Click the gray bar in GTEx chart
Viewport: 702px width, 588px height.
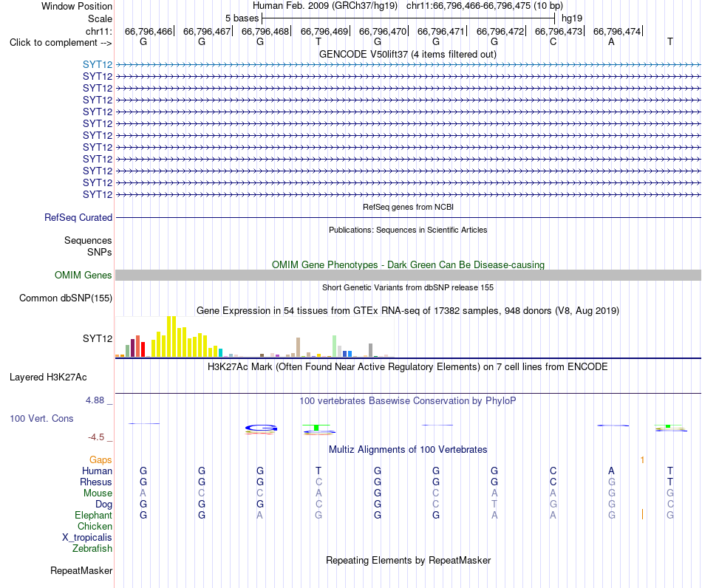coord(371,350)
